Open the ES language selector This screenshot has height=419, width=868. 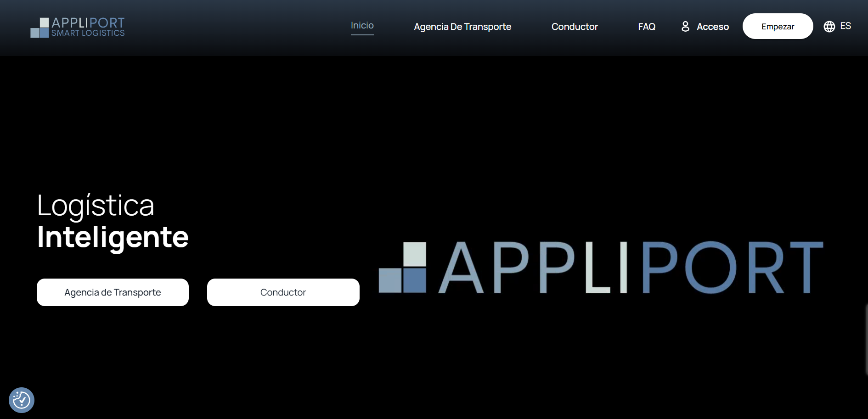tap(845, 26)
